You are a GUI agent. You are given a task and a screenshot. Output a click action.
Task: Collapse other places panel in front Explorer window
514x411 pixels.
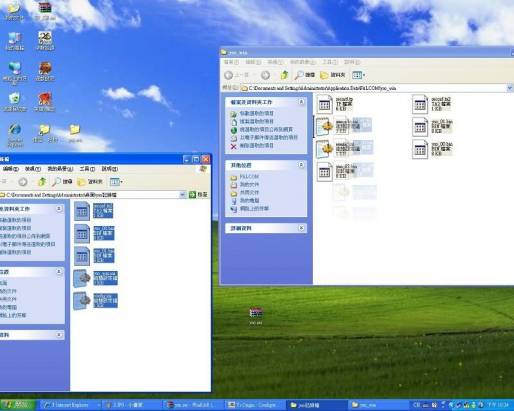(59, 272)
